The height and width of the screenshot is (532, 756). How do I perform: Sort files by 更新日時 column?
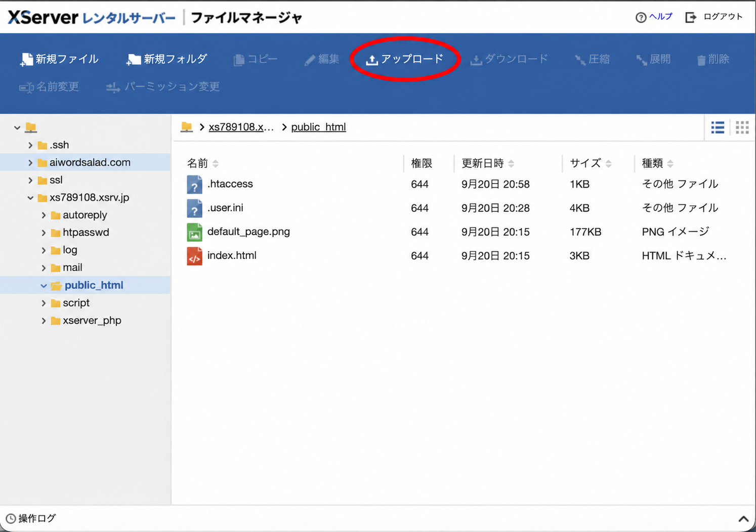488,163
